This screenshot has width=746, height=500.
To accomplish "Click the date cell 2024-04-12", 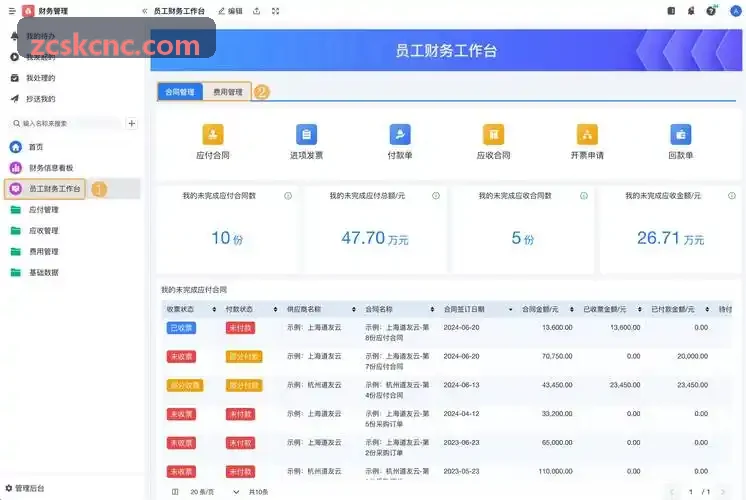I will [461, 414].
